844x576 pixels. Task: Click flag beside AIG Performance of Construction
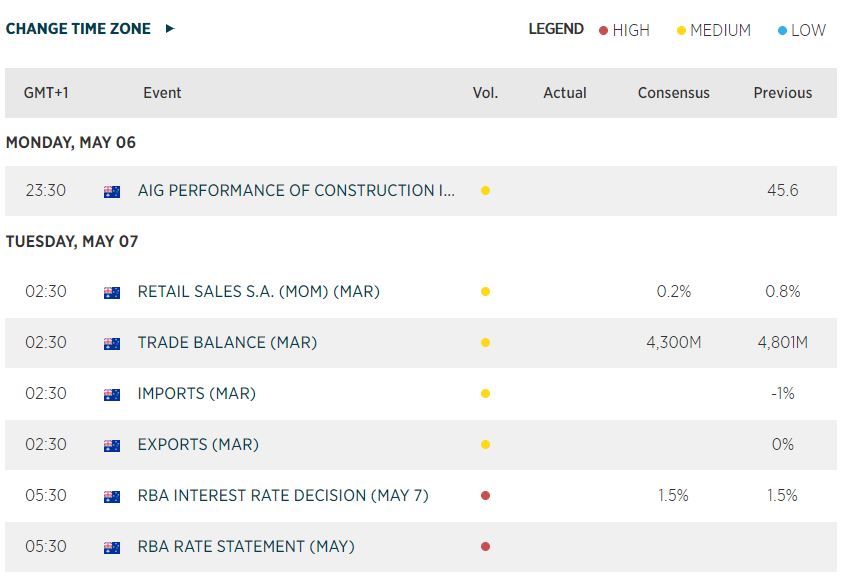click(112, 192)
